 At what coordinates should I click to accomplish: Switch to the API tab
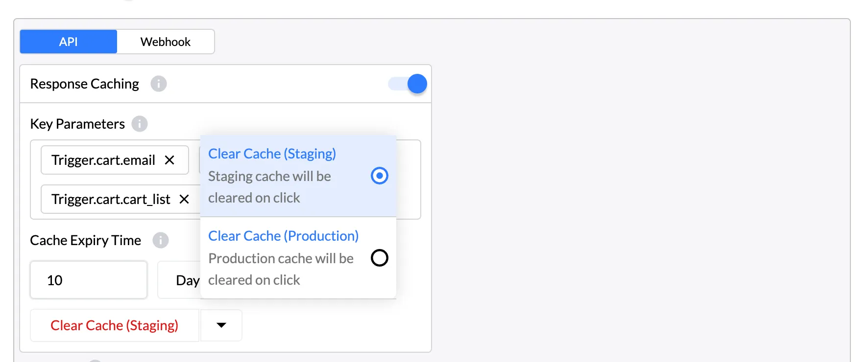[69, 42]
